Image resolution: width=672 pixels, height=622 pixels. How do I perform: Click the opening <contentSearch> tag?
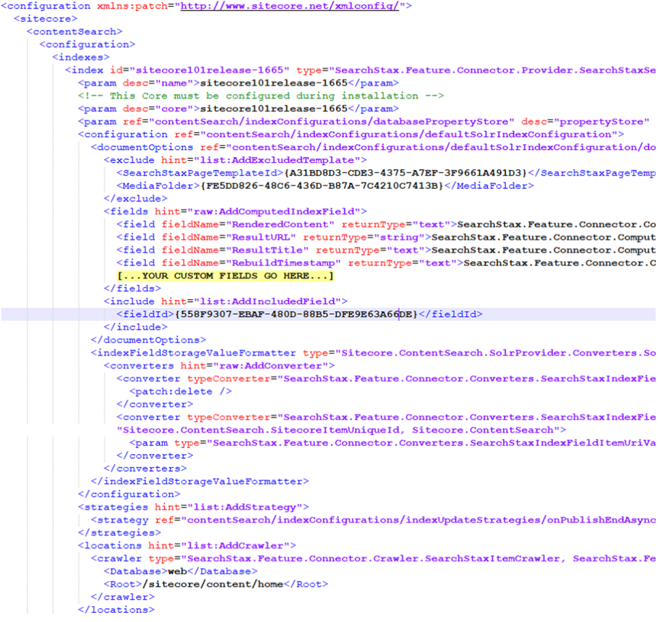click(75, 31)
